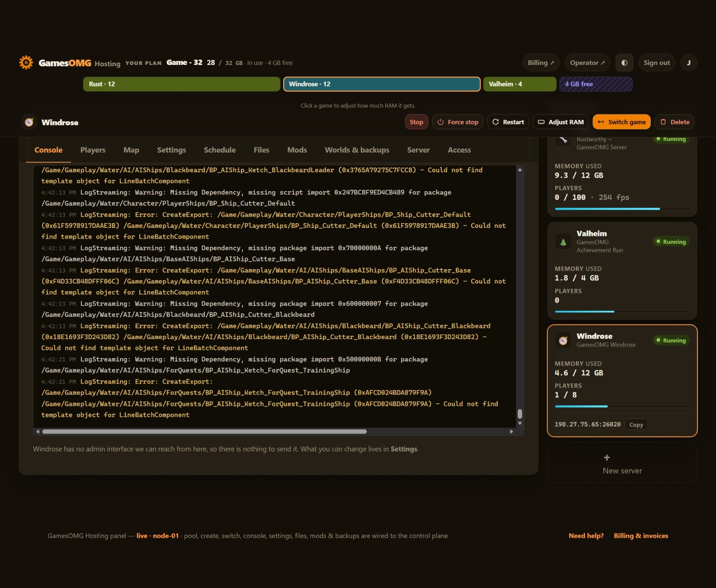The height and width of the screenshot is (588, 716).
Task: Click the 4 GB free RAM segment
Action: pyautogui.click(x=596, y=84)
